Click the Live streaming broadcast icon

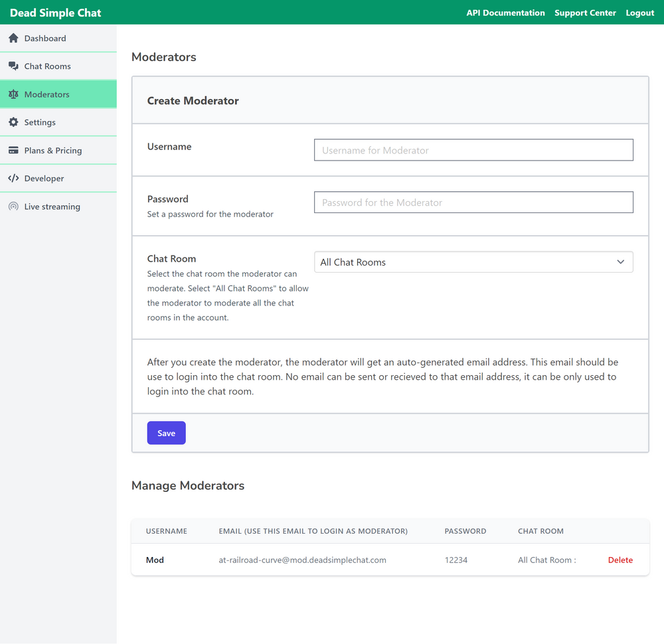[x=13, y=206]
